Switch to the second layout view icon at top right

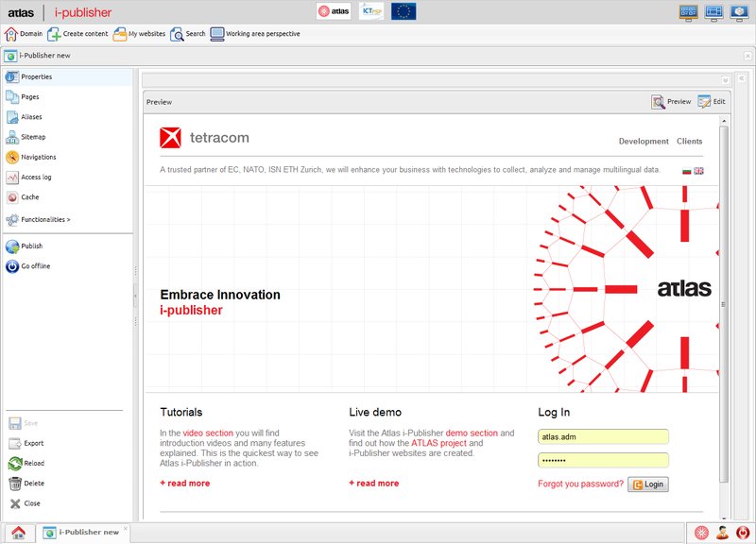[x=713, y=12]
